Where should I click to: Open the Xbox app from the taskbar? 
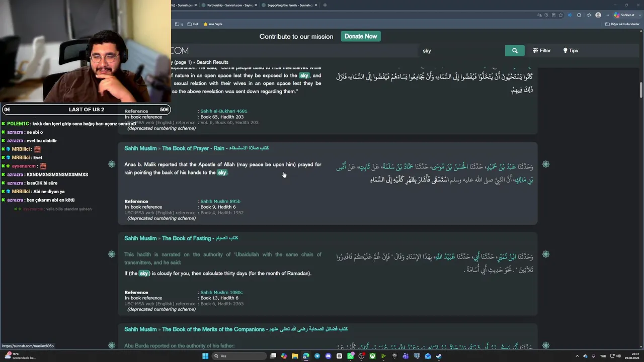[372, 356]
